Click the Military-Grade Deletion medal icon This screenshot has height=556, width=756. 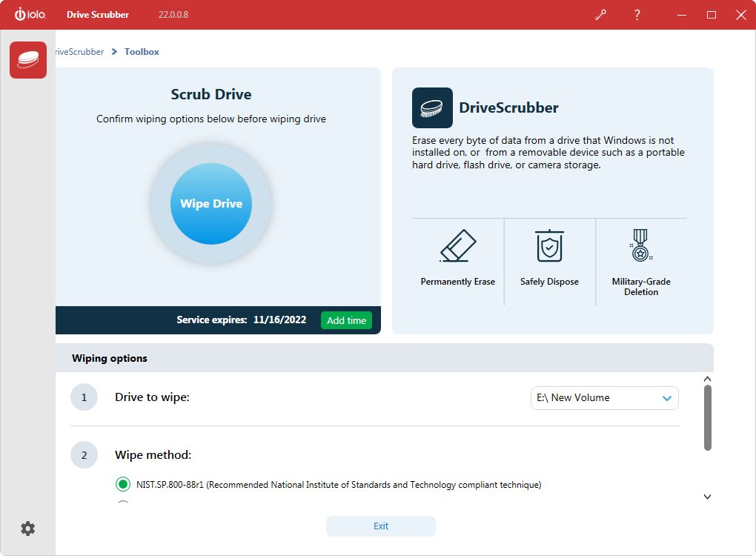point(640,245)
